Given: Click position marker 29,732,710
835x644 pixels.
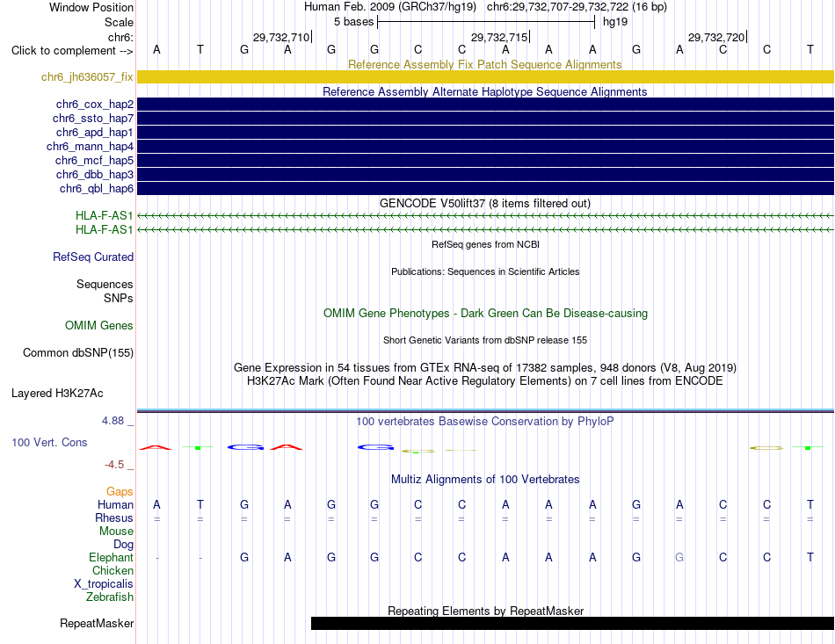Looking at the screenshot, I should click(x=281, y=37).
